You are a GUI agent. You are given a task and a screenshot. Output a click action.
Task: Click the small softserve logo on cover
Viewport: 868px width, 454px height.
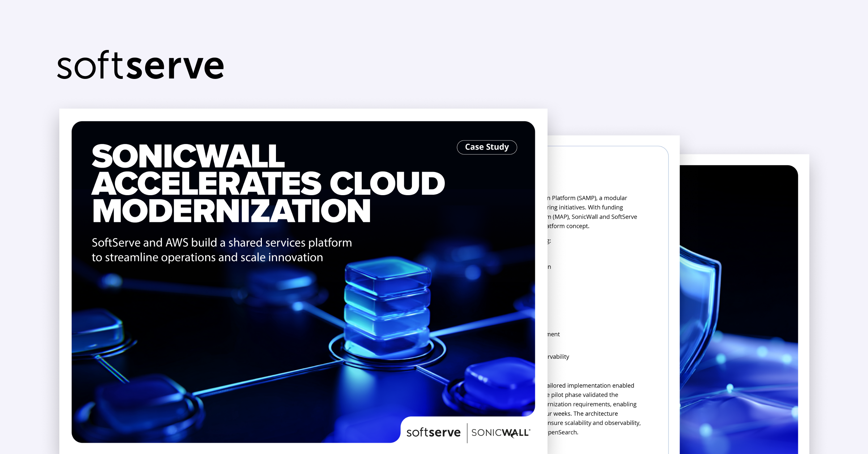[x=433, y=432]
